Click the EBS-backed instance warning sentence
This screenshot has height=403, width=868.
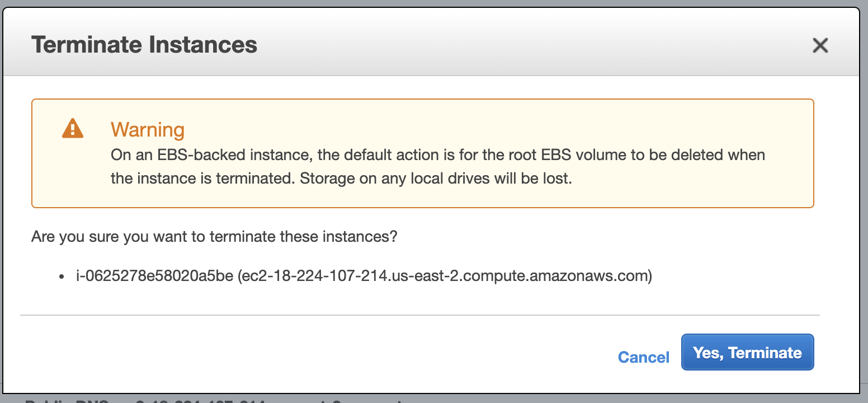[x=438, y=167]
